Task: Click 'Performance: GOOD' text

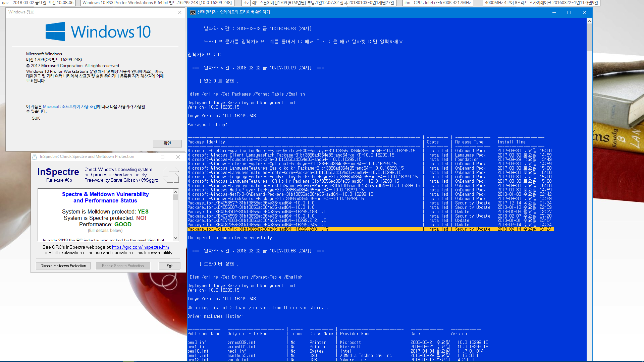Action: [105, 225]
